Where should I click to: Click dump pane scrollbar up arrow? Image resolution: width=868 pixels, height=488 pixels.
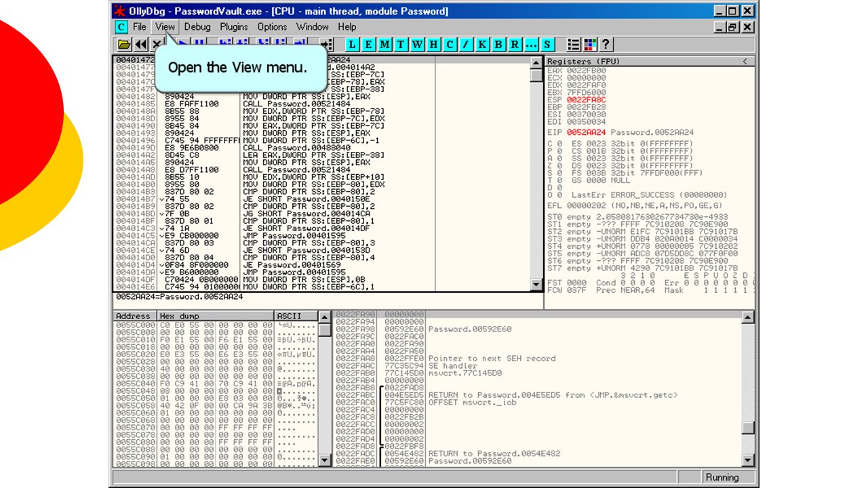pos(325,317)
